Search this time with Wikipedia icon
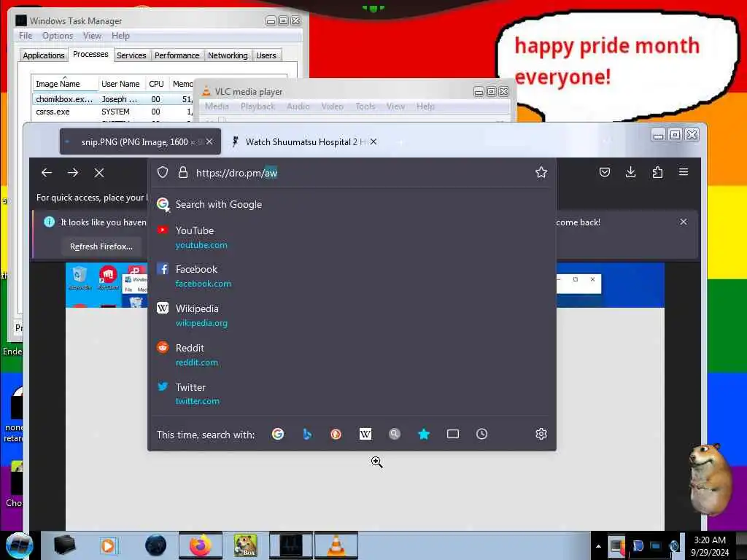747x560 pixels. 365,434
